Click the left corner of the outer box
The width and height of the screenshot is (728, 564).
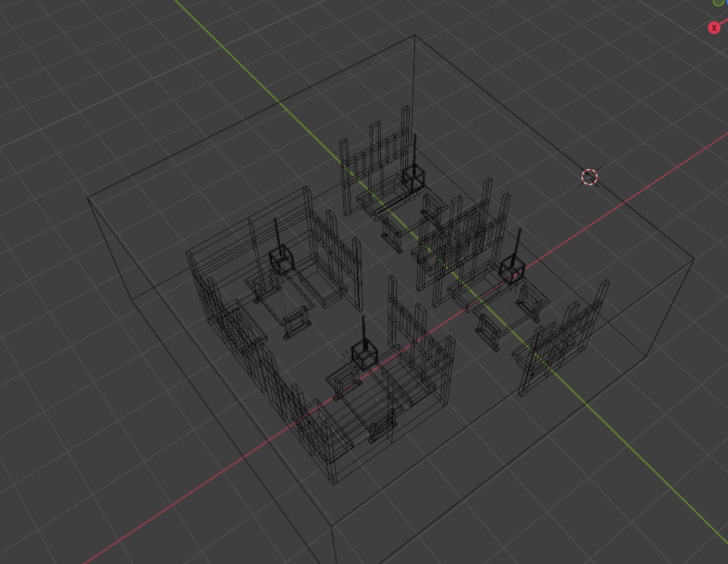(x=88, y=198)
